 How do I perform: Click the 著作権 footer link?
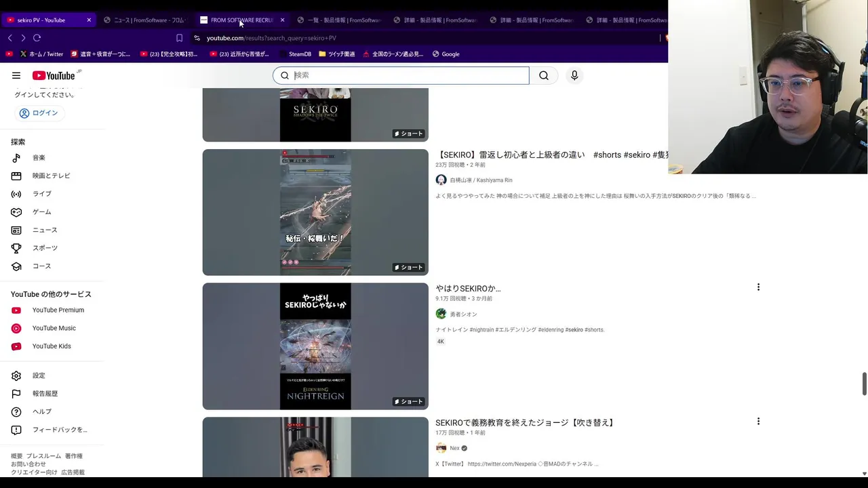74,456
